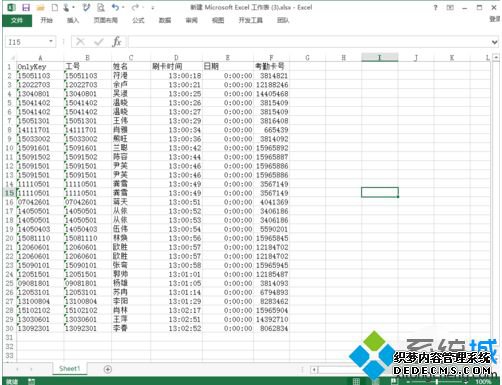Expand the Name Box dropdown arrow
The image size is (502, 385).
pos(51,42)
